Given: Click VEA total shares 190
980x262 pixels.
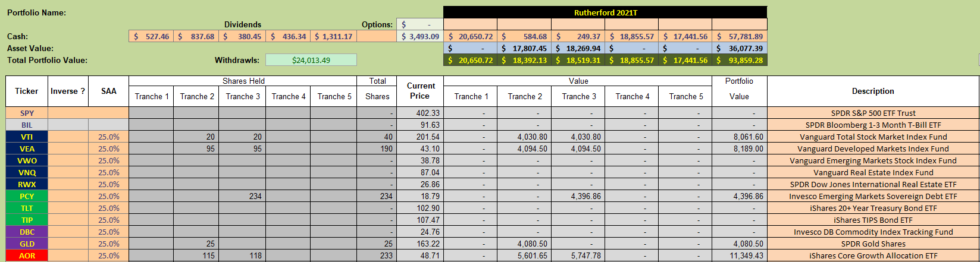Looking at the screenshot, I should [x=377, y=149].
